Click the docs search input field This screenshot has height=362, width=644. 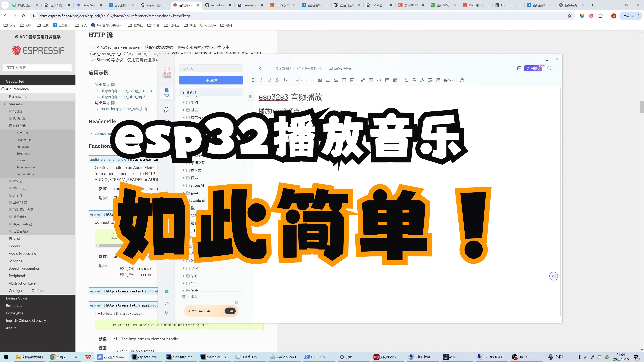(38, 67)
